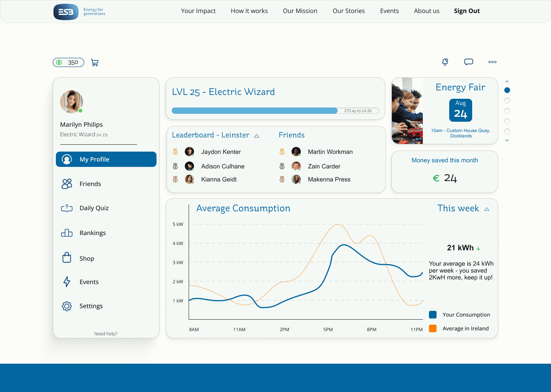Click Money saved this month label
This screenshot has width=551, height=392.
tap(445, 160)
